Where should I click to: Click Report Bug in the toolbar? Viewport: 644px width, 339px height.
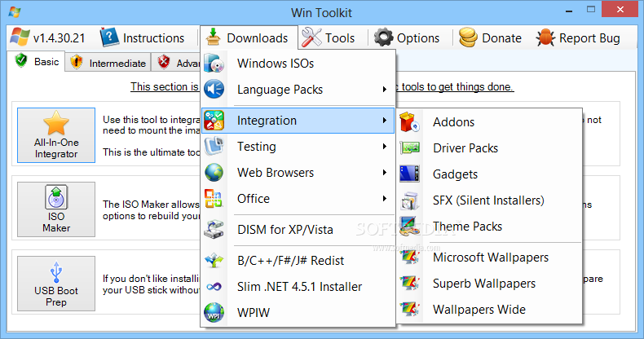click(x=578, y=37)
